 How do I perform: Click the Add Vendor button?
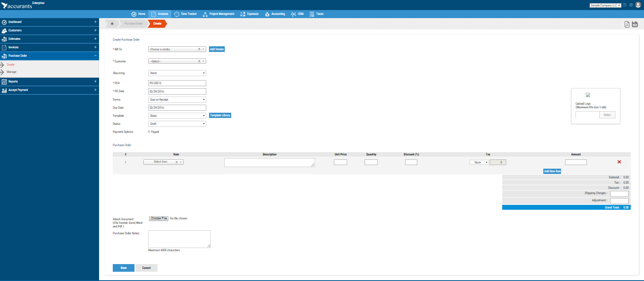coord(217,49)
